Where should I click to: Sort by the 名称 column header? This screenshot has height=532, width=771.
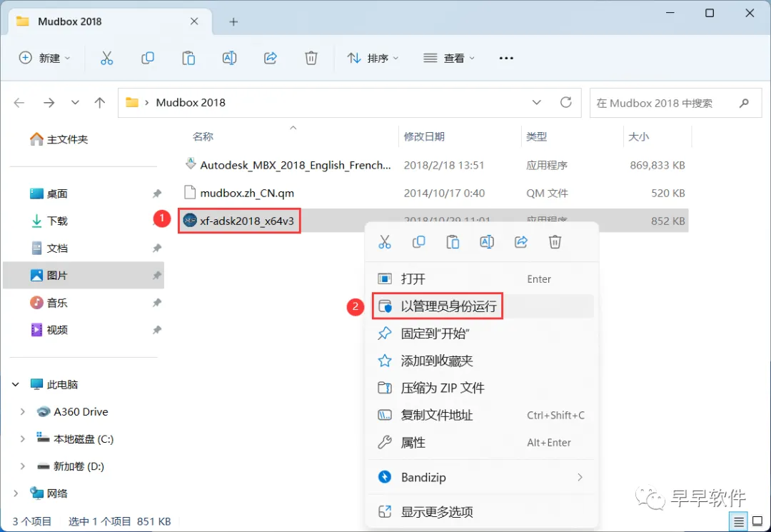point(203,136)
